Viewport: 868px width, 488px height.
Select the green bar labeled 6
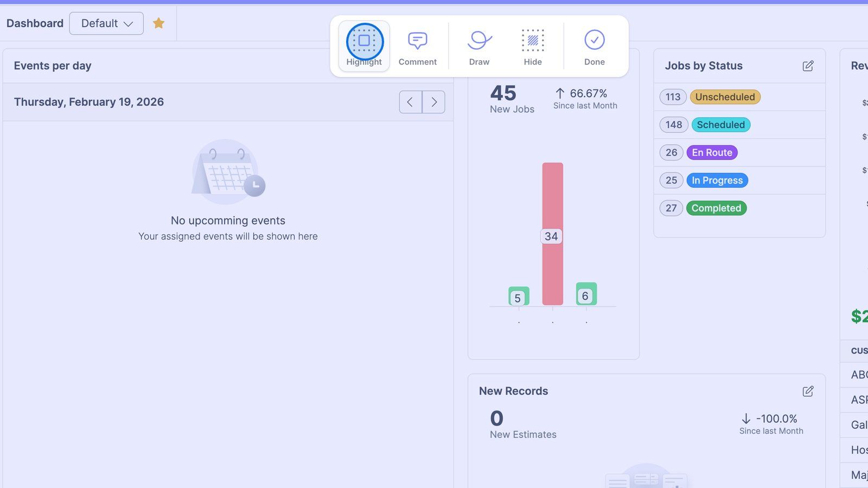586,294
